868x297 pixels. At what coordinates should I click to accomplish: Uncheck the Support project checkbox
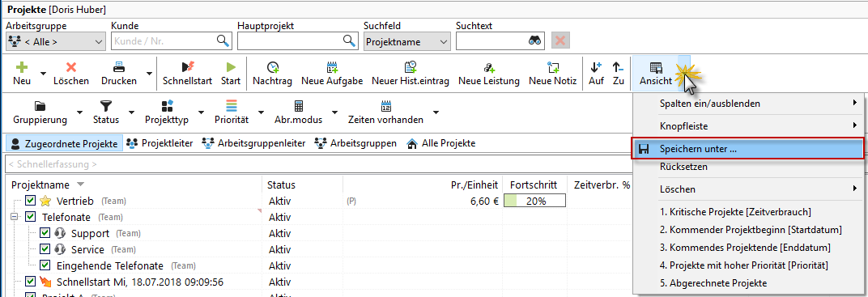[x=45, y=233]
